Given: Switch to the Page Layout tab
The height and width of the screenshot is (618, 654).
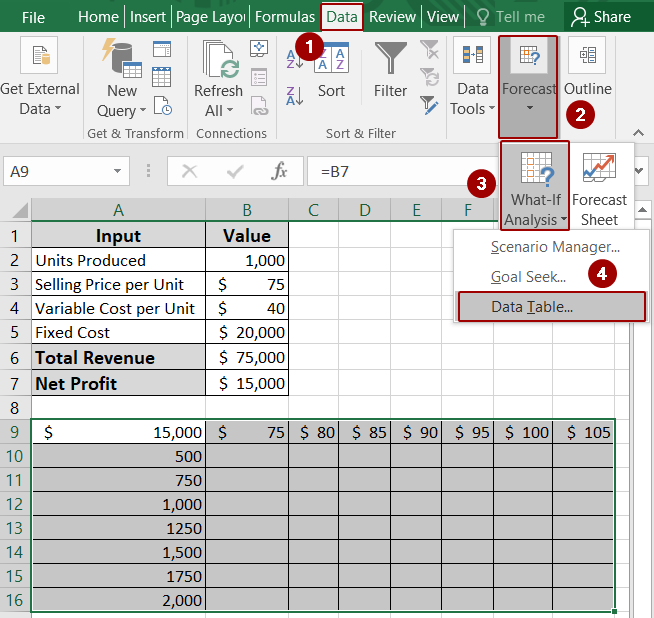Looking at the screenshot, I should point(210,17).
